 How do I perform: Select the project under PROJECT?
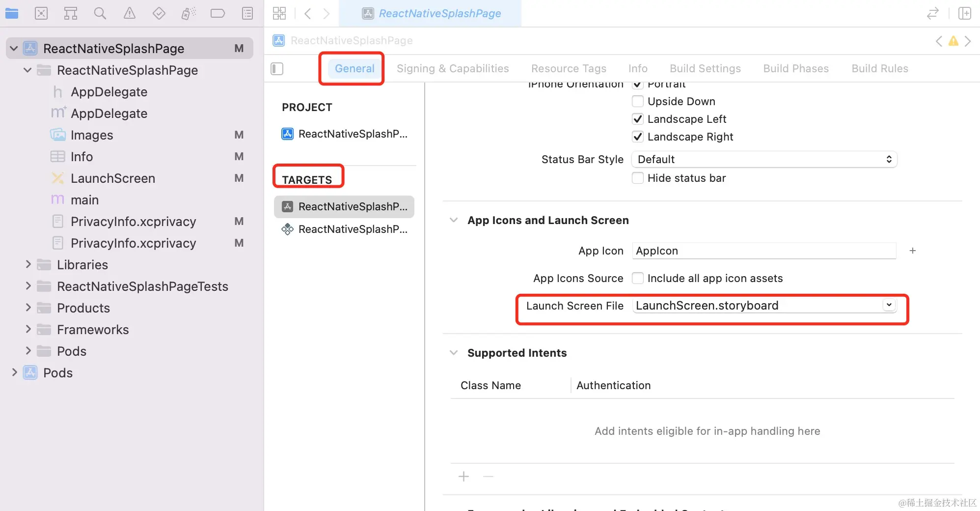click(x=345, y=134)
